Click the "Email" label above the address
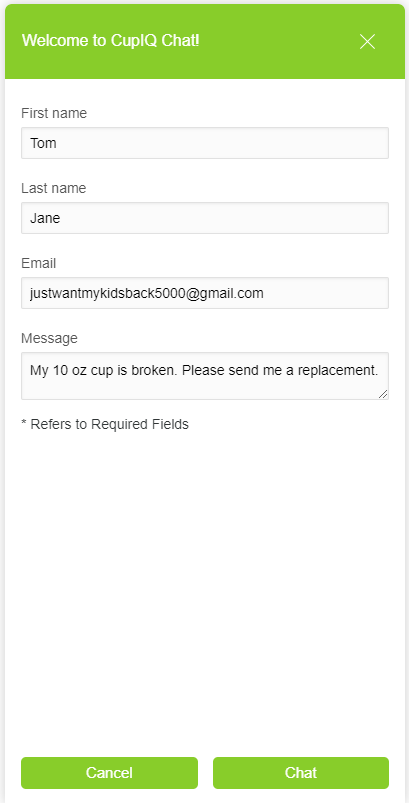 click(38, 263)
